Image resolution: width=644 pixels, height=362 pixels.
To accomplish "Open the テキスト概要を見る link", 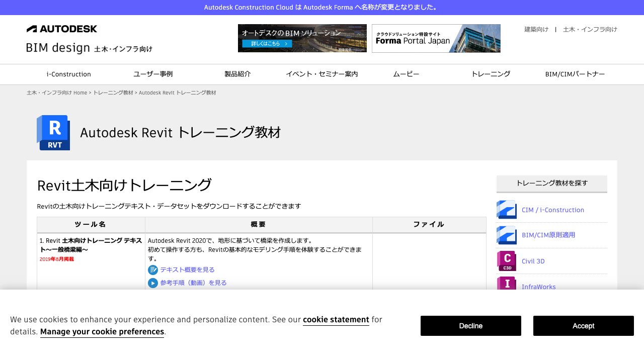I will [187, 270].
